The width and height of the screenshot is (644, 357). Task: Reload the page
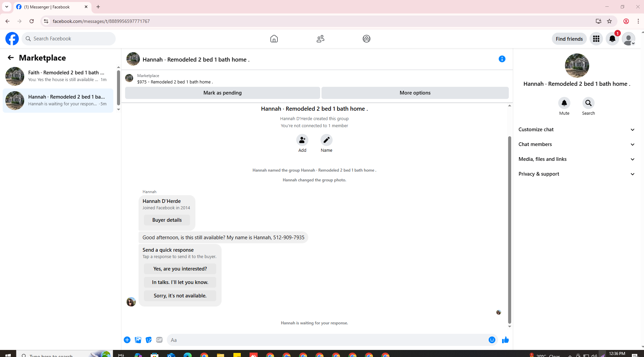(32, 21)
